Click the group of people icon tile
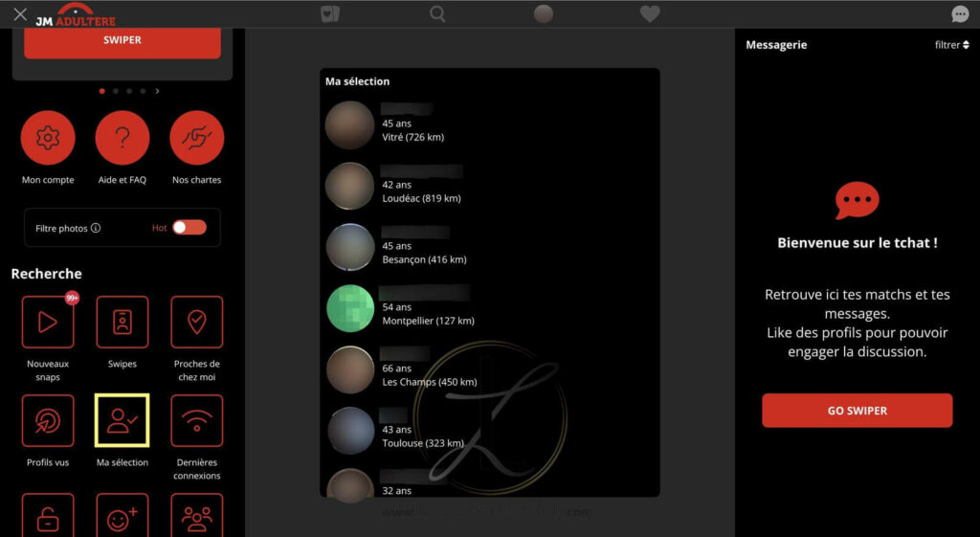Screen dimensions: 980x537 (x=197, y=516)
